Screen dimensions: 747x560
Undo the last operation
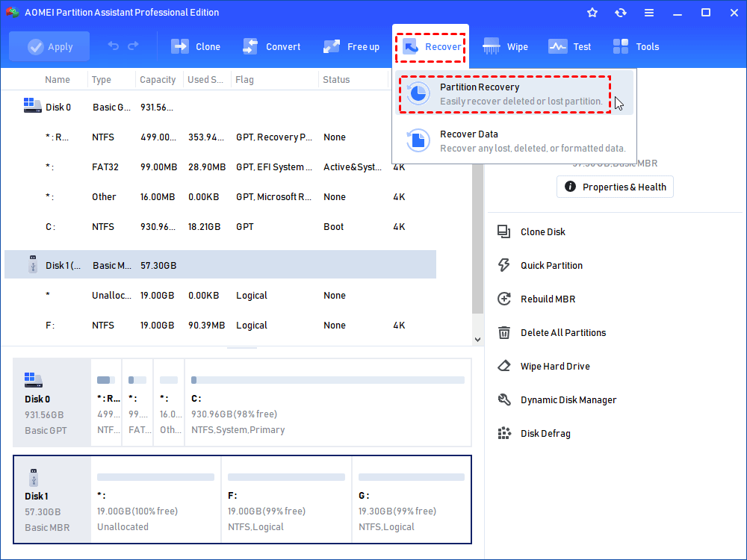click(114, 46)
